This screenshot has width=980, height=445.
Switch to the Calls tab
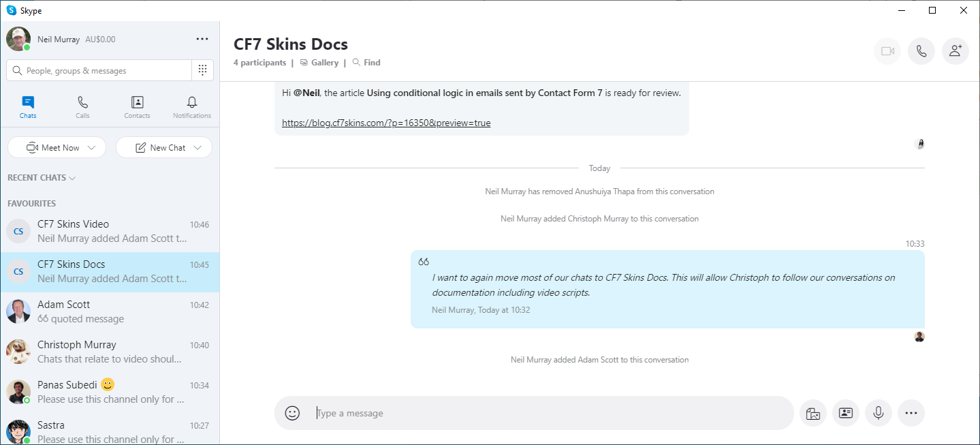click(x=82, y=107)
